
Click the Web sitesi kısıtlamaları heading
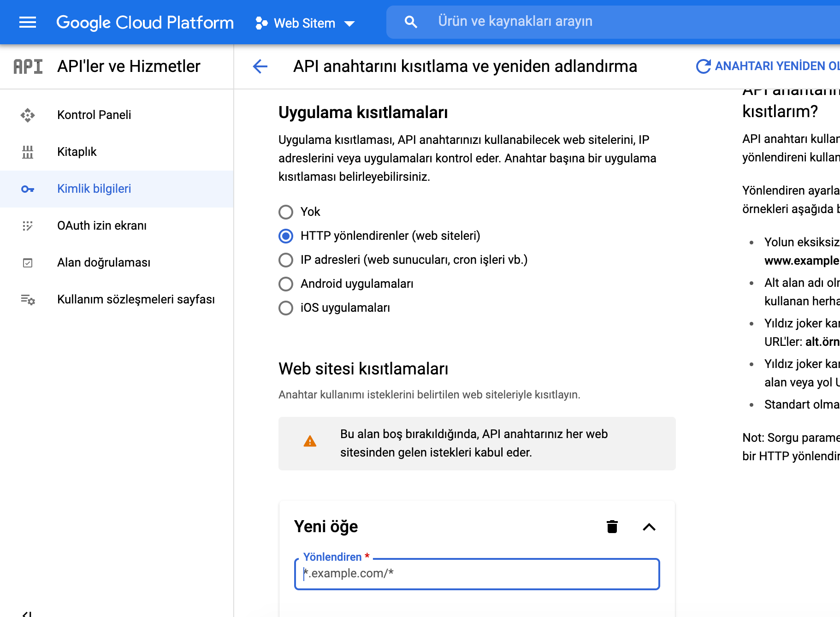pyautogui.click(x=363, y=369)
